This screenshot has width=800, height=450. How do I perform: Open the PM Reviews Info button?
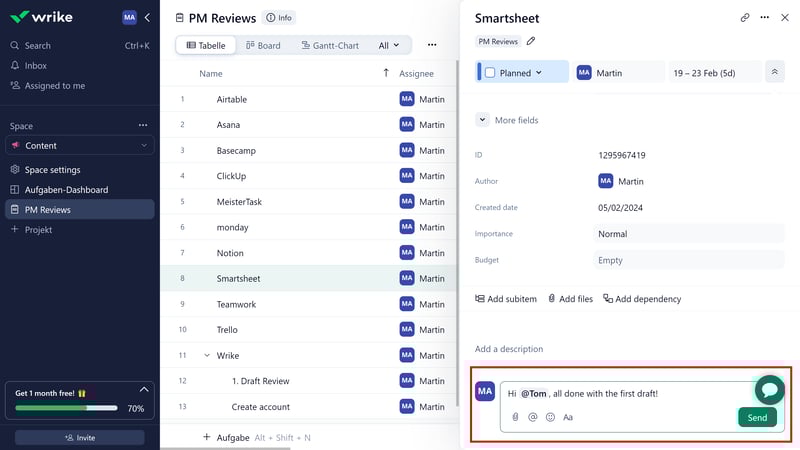tap(279, 18)
